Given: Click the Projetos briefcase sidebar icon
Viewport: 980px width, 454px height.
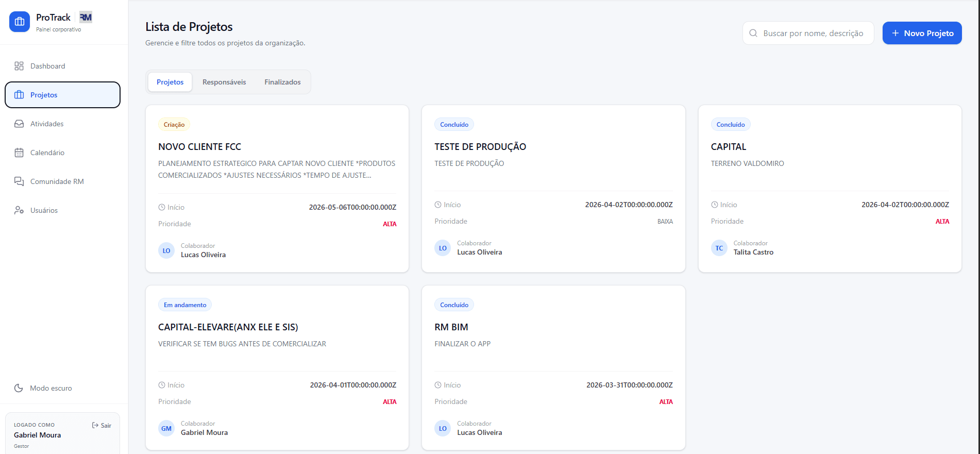Looking at the screenshot, I should point(19,95).
